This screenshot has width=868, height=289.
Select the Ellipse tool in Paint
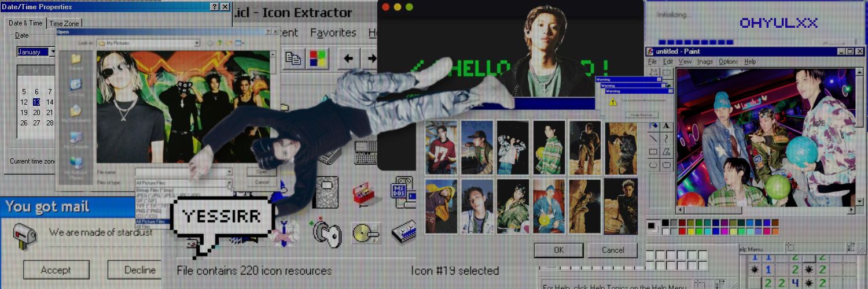[653, 165]
